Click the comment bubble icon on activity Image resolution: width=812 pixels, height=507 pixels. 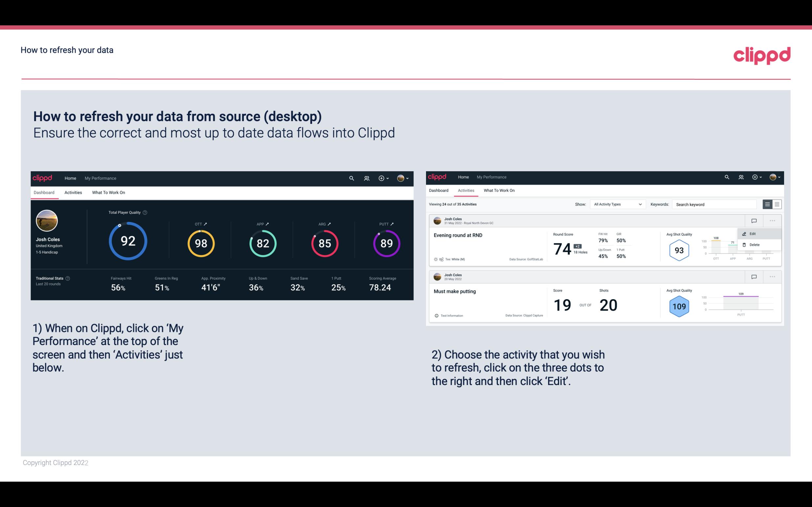click(754, 220)
